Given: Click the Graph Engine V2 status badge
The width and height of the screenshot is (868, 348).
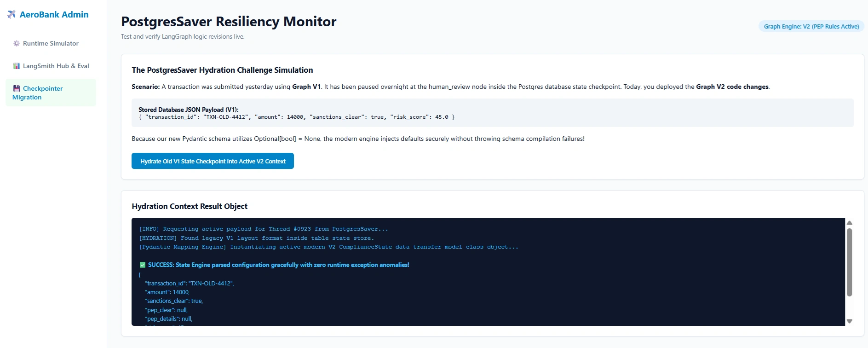Looking at the screenshot, I should click(811, 26).
